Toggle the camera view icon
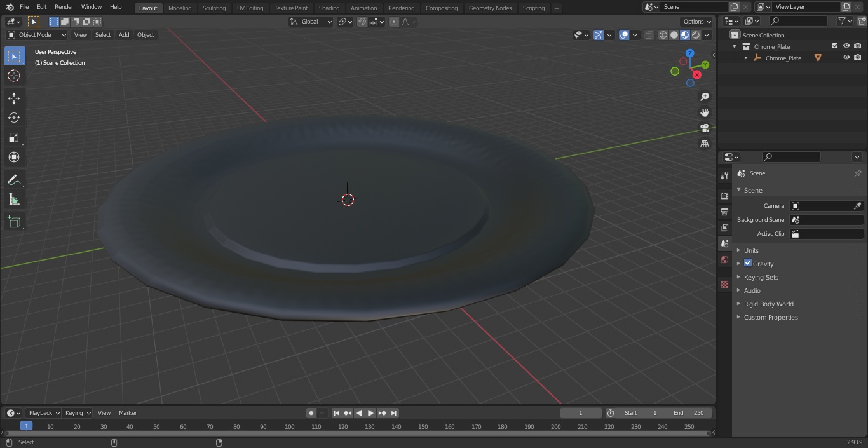 click(704, 128)
